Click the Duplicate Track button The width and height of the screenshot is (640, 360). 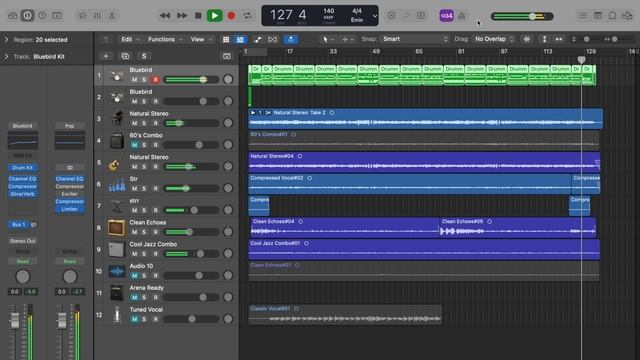pos(125,56)
